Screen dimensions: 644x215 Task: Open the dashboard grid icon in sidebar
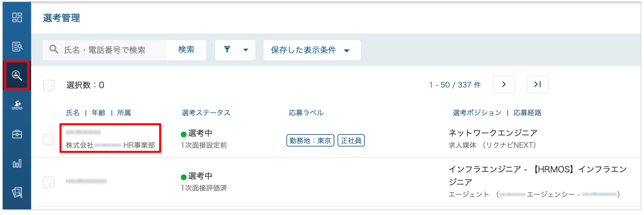point(17,18)
